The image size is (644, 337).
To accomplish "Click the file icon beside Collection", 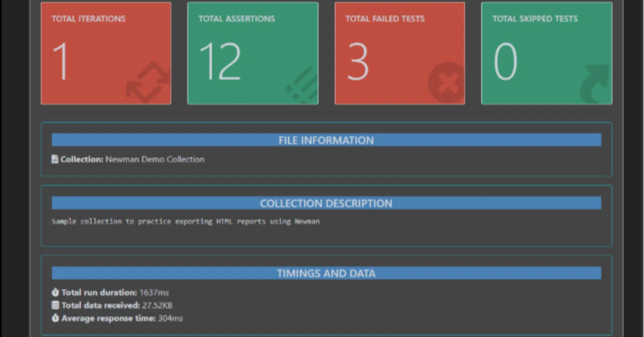I will (55, 159).
